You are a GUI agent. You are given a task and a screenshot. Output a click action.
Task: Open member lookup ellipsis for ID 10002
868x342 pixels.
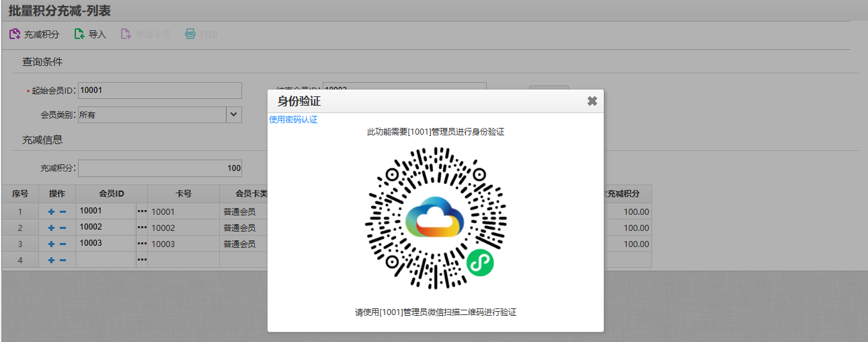click(142, 228)
